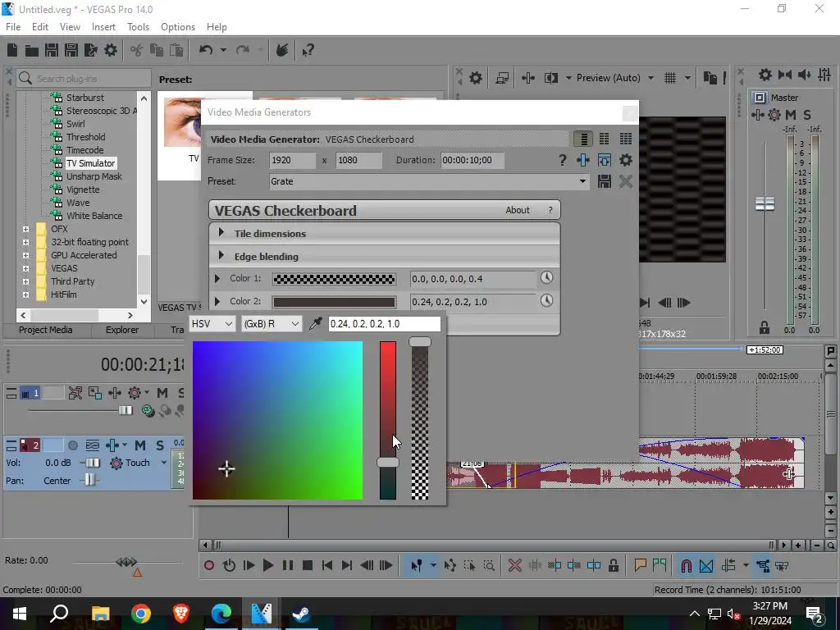Pick a color with the eyedropper tool
840x630 pixels.
click(316, 323)
